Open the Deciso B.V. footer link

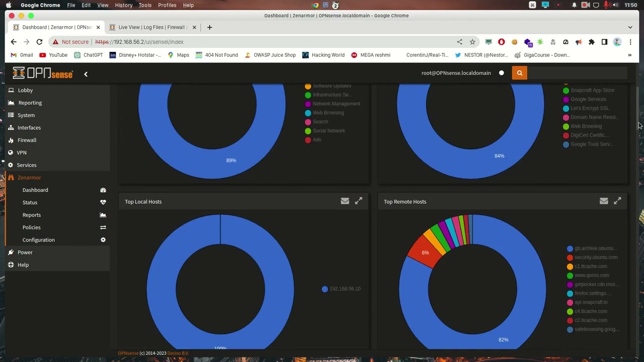[x=178, y=353]
